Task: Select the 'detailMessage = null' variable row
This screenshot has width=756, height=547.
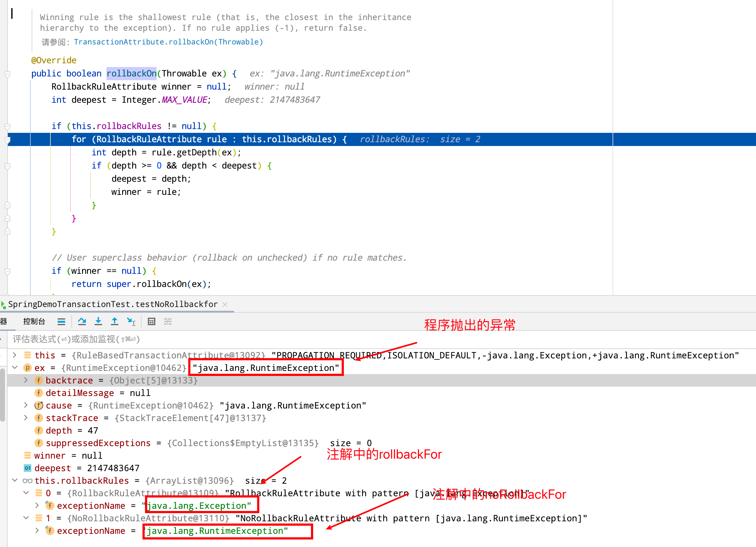Action: click(x=382, y=393)
